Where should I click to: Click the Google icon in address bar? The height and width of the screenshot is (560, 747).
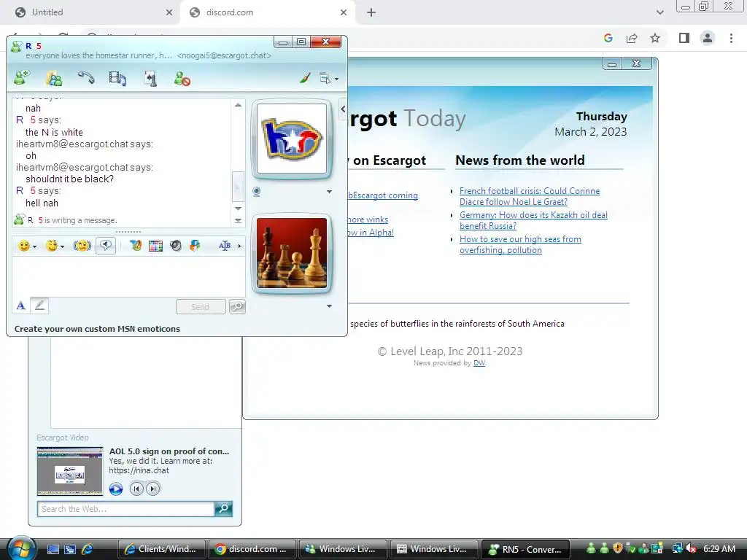click(608, 38)
